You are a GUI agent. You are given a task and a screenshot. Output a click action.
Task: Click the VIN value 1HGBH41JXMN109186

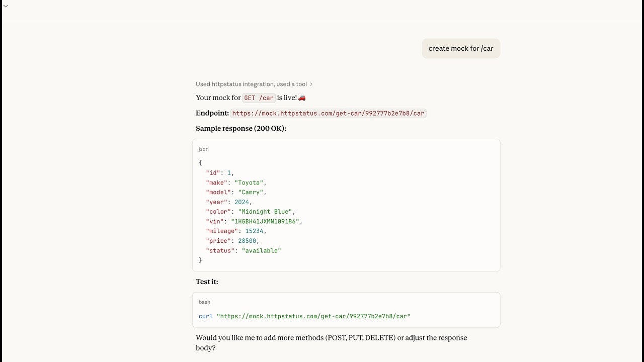[267, 221]
